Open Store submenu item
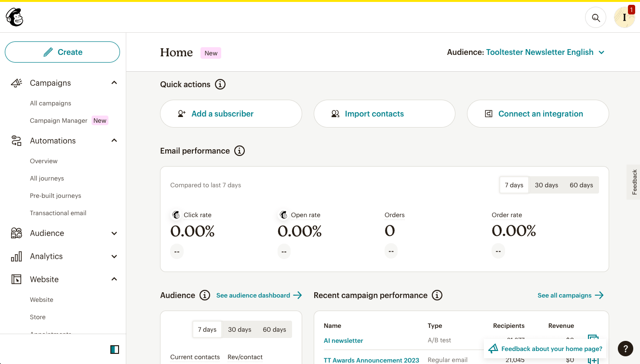640x364 pixels. (38, 317)
